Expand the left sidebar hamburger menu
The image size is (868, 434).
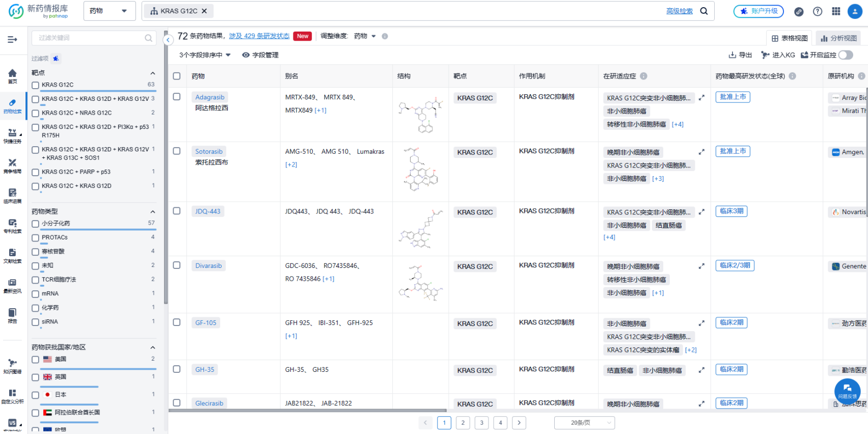point(12,39)
